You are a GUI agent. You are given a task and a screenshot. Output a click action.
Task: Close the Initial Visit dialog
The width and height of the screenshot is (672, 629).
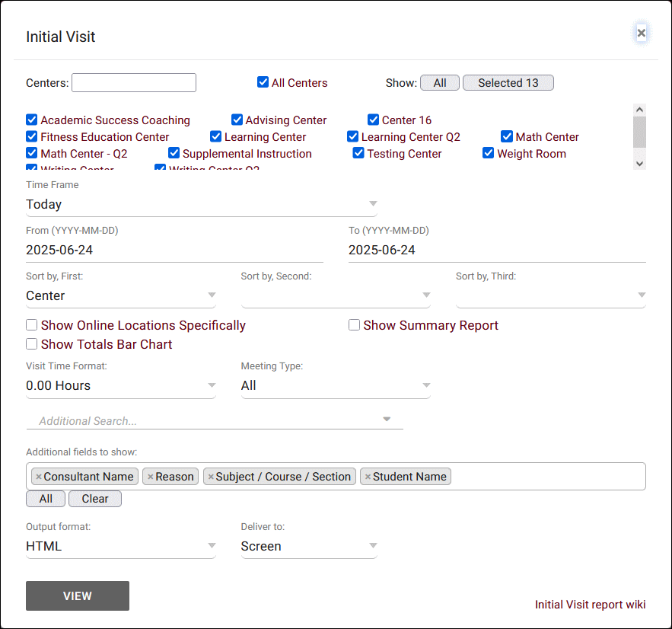click(x=641, y=33)
